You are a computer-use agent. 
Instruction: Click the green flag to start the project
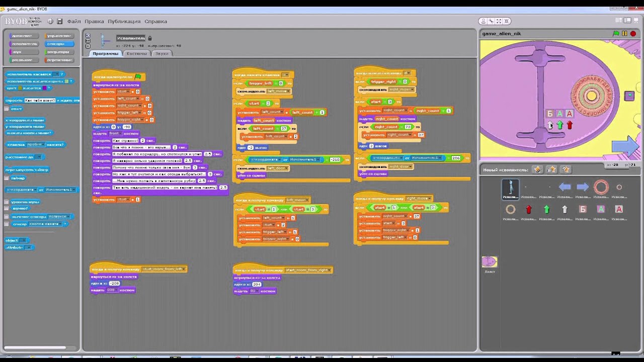[x=616, y=34]
